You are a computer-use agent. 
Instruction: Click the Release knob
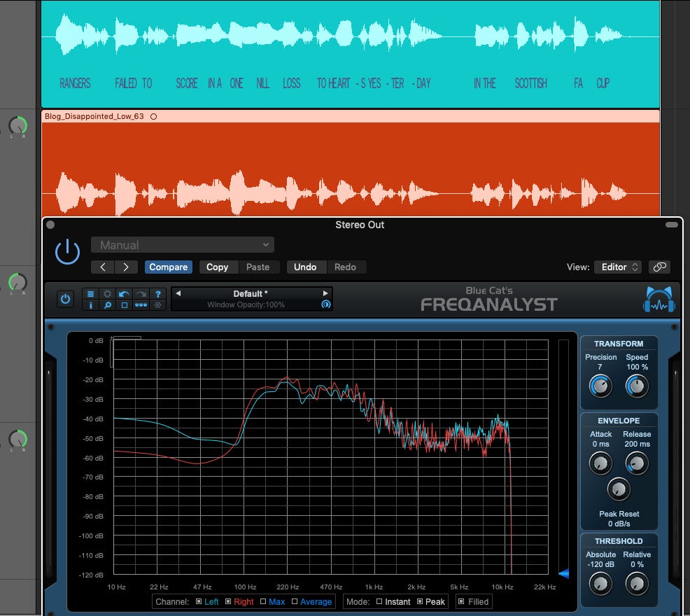pos(637,463)
